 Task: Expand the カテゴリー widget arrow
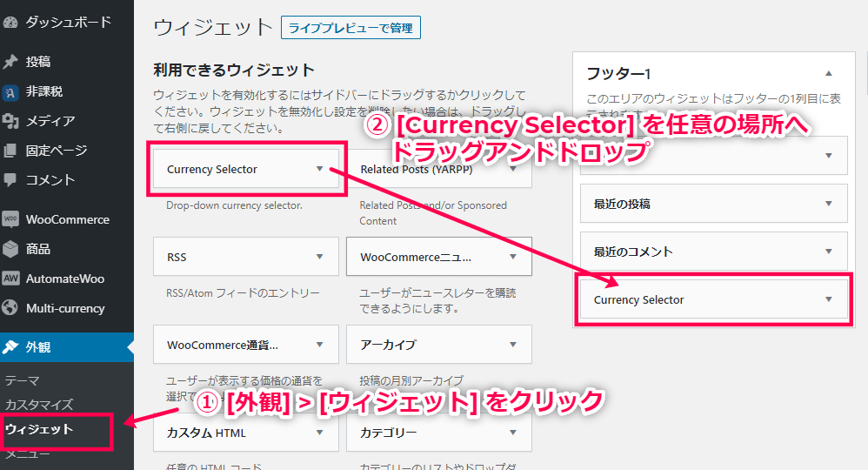click(513, 433)
